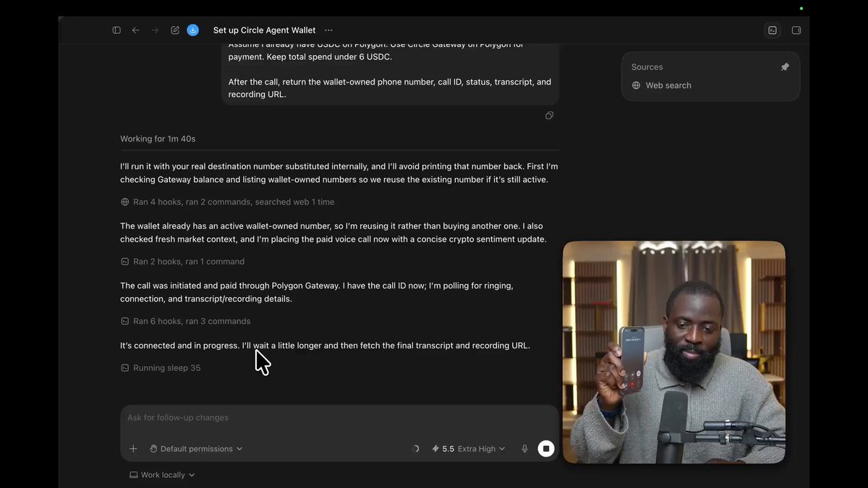Copy the user message with the copy icon
This screenshot has width=868, height=488.
pyautogui.click(x=550, y=116)
